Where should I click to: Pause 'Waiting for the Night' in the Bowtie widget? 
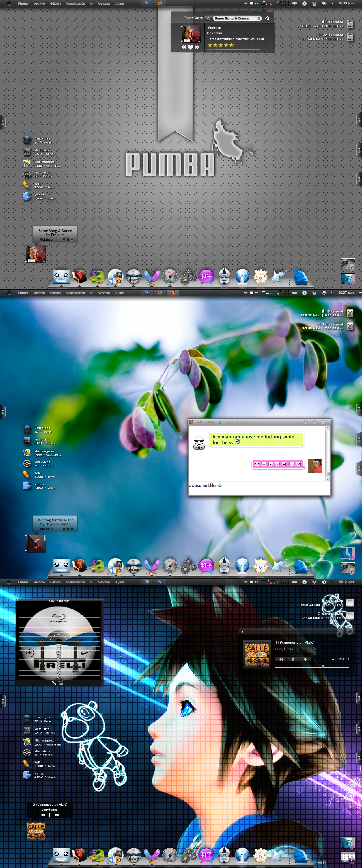(x=68, y=529)
